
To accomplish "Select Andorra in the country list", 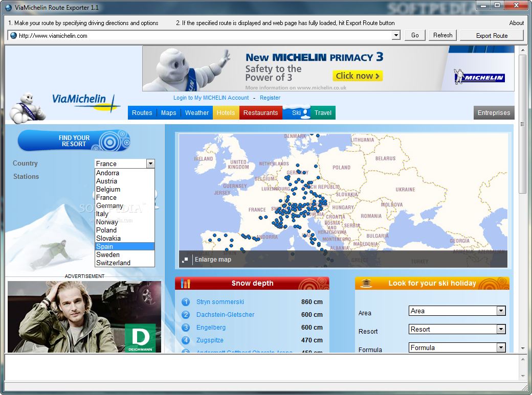I will (x=124, y=173).
